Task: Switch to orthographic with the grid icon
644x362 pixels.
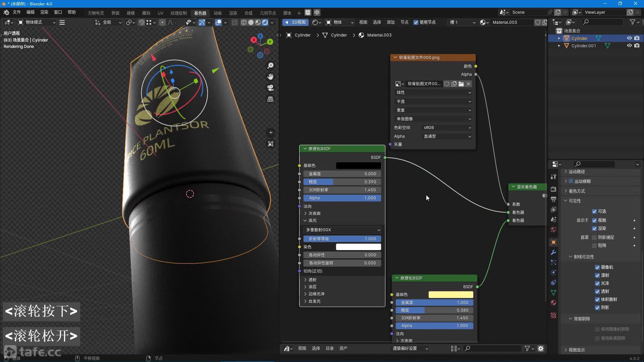Action: [270, 99]
